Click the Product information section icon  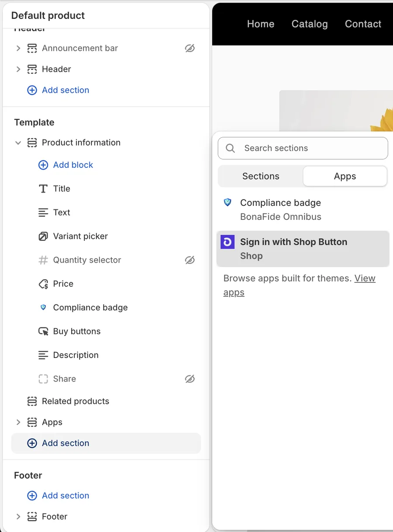(32, 143)
